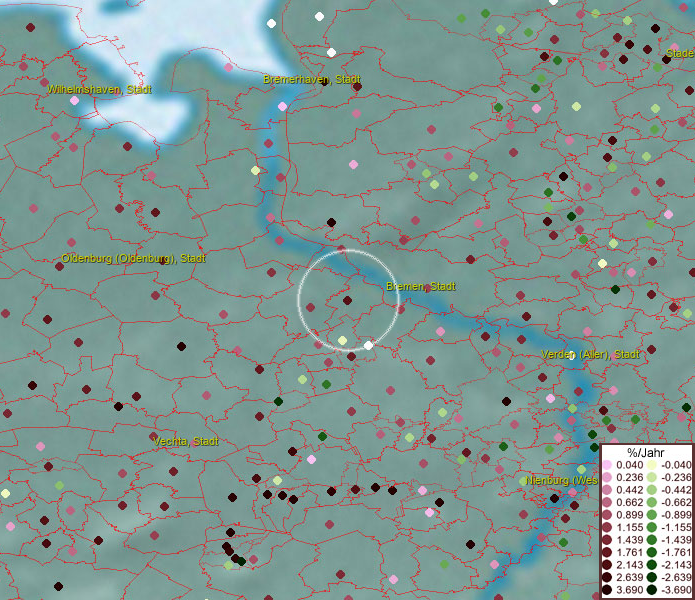Click the white marker on the selection circle edge
Image resolution: width=695 pixels, height=600 pixels.
[368, 345]
